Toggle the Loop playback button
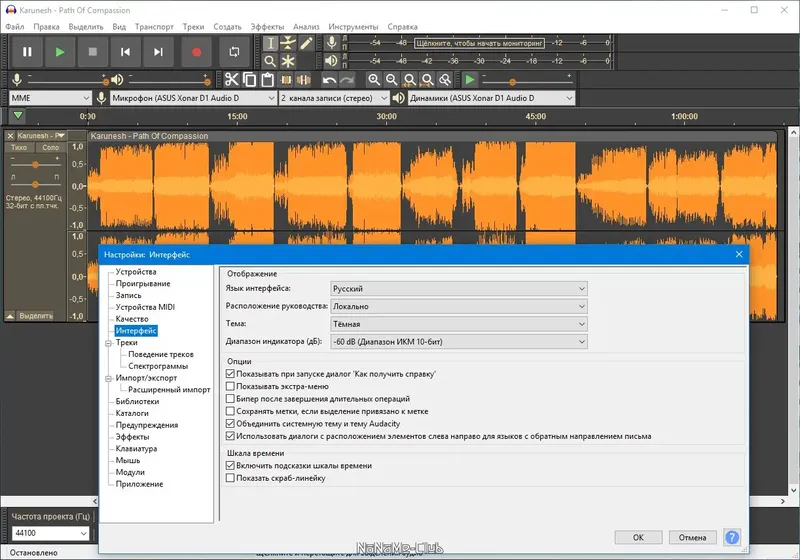Screen dimensions: 800x560 (235, 51)
